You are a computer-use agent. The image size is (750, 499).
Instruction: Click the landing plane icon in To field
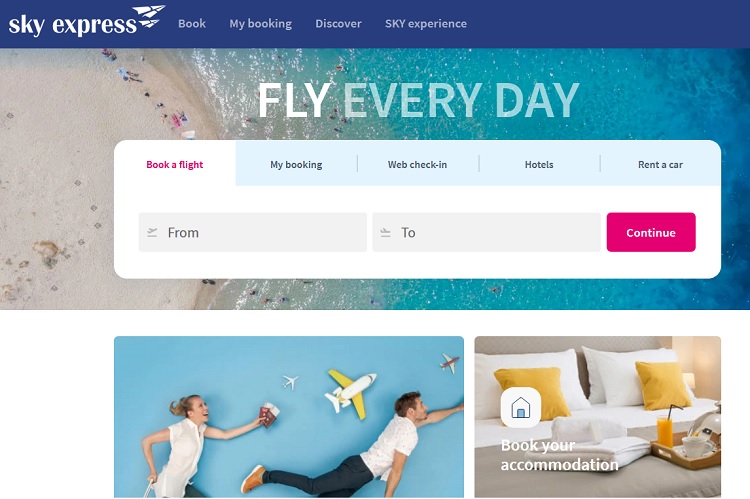[x=386, y=233]
